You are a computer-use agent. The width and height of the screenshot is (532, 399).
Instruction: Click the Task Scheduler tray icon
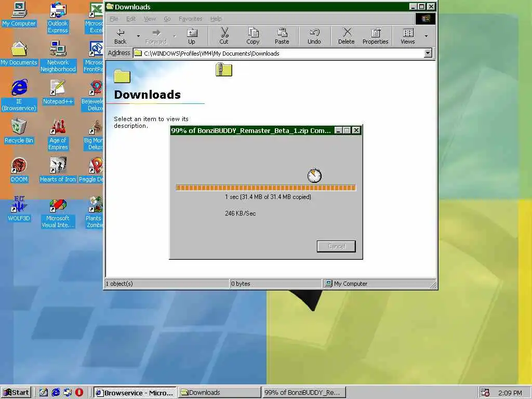pos(485,393)
